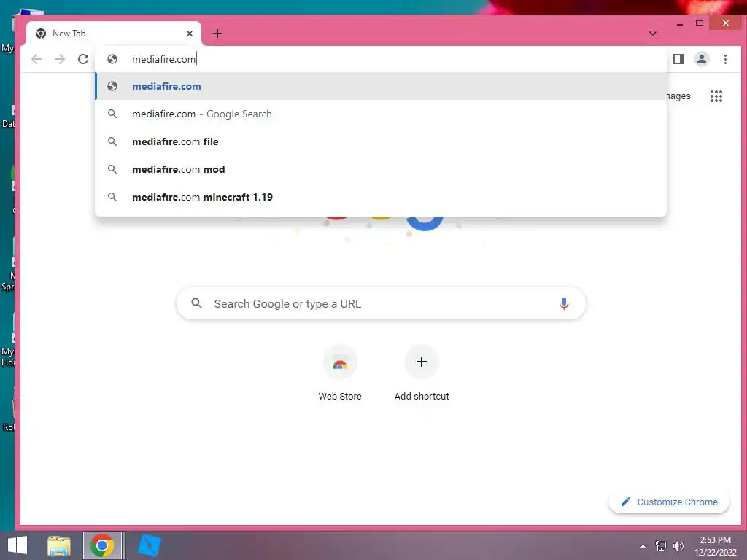The width and height of the screenshot is (747, 560).
Task: Open the Windows Start button
Action: point(18,545)
